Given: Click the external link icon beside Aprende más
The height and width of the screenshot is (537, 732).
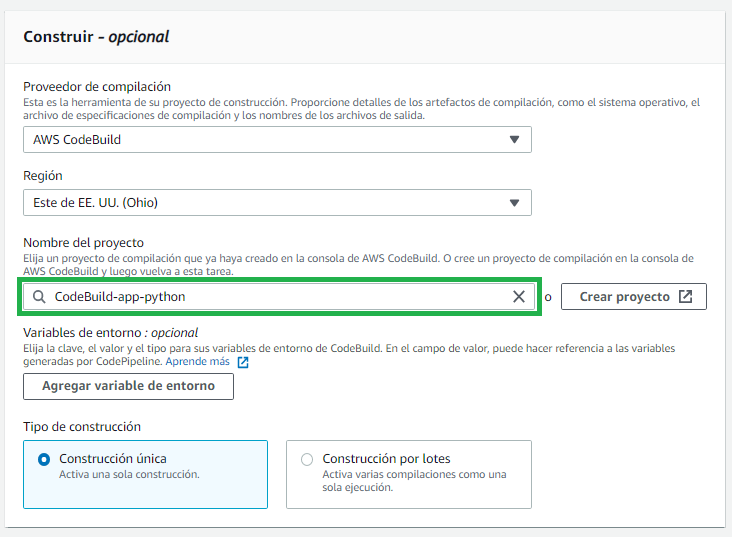Looking at the screenshot, I should pyautogui.click(x=243, y=362).
